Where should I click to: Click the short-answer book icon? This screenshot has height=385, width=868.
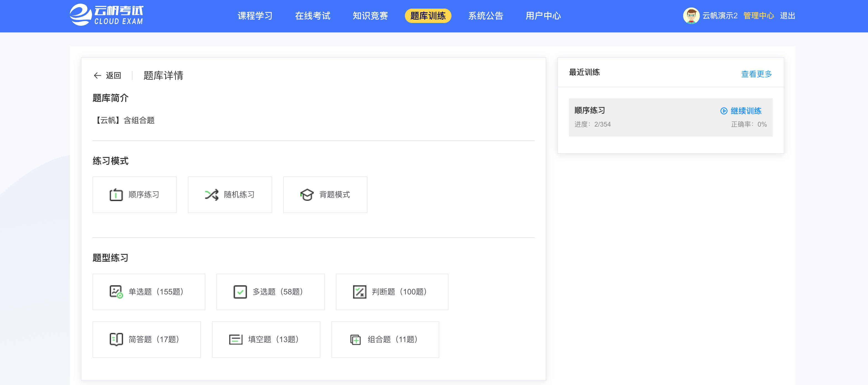[116, 339]
